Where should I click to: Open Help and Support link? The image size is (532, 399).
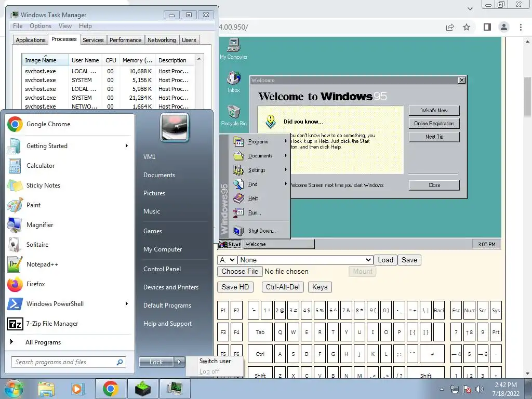pyautogui.click(x=167, y=324)
